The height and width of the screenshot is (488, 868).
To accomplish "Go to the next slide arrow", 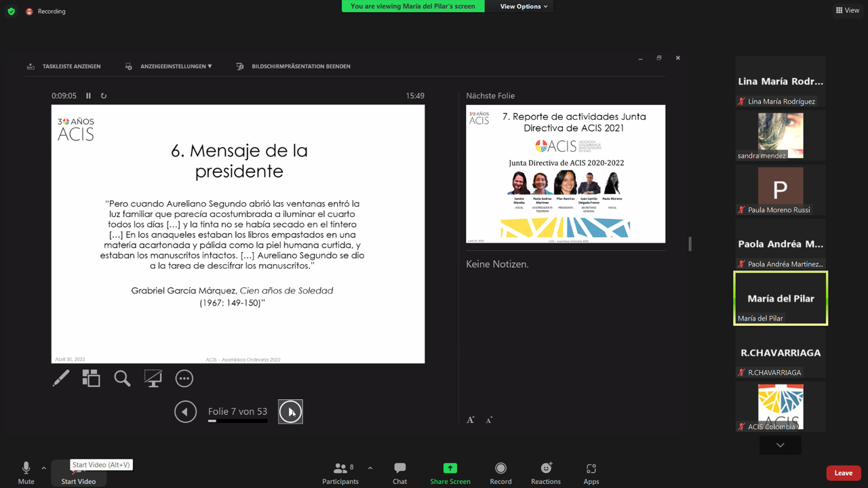I will point(290,411).
